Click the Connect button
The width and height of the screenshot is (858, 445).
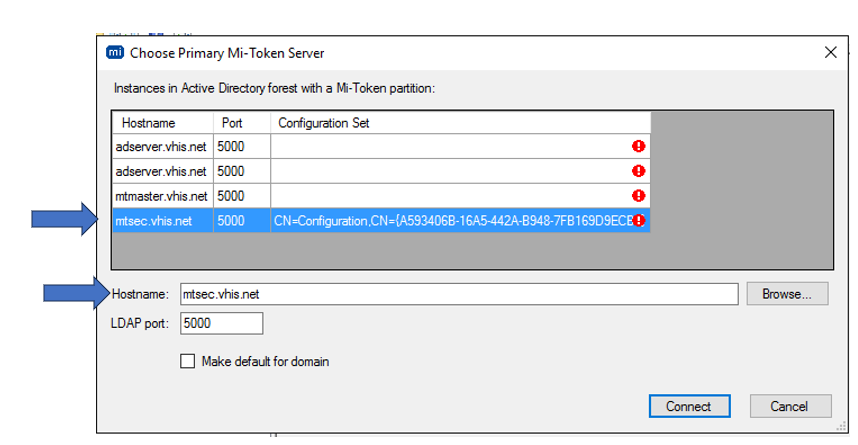pyautogui.click(x=689, y=406)
